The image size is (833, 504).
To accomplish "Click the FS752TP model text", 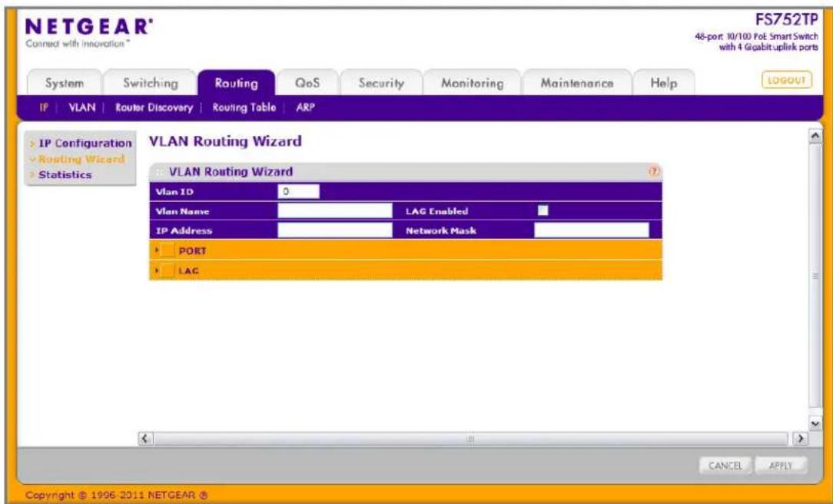I will (x=787, y=20).
